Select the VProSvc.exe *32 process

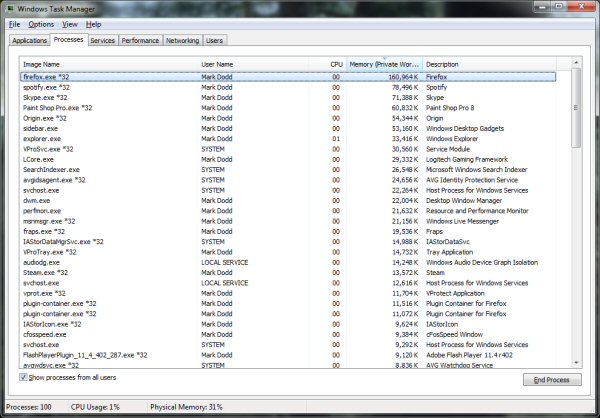(x=288, y=149)
